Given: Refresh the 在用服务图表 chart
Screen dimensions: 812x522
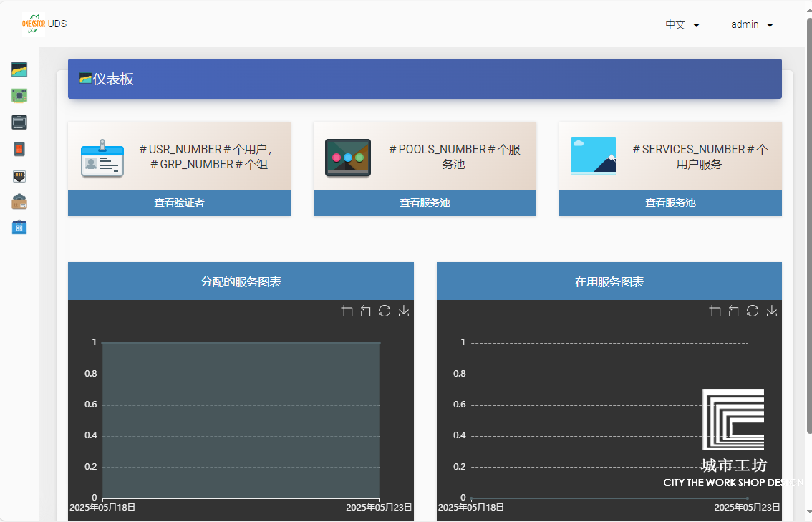Looking at the screenshot, I should pyautogui.click(x=753, y=311).
